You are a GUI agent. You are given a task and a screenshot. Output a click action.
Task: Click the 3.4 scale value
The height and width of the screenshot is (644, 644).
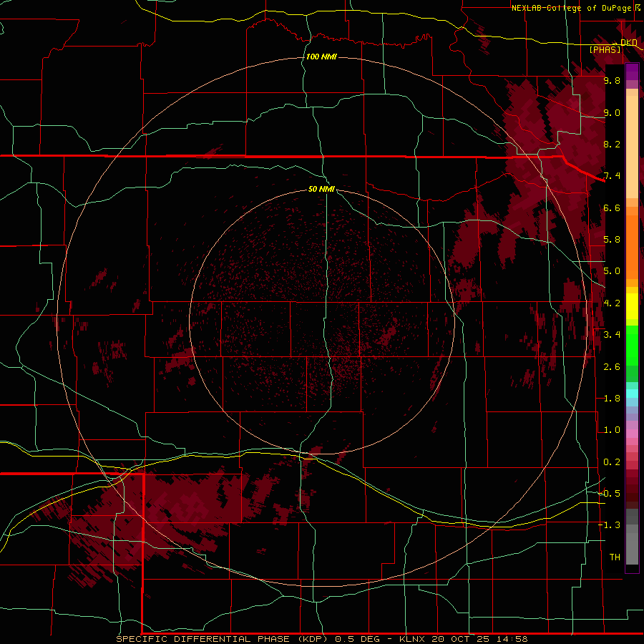[x=612, y=335]
